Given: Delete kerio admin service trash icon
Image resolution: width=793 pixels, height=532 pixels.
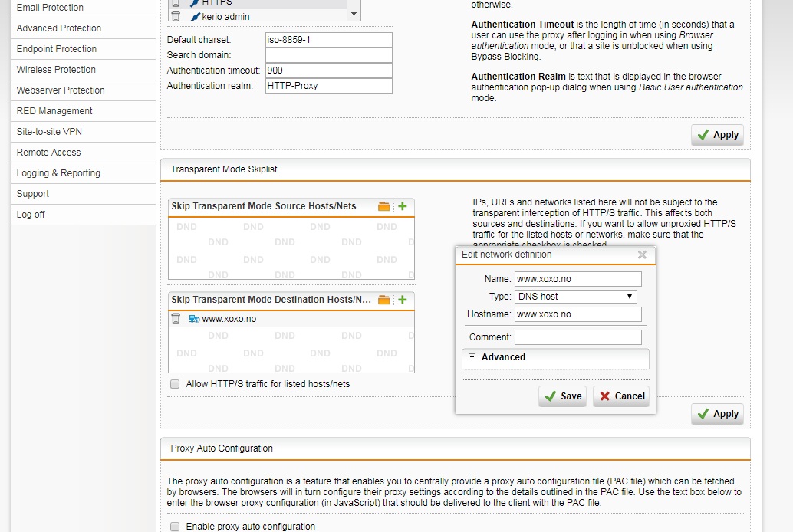Looking at the screenshot, I should pyautogui.click(x=176, y=16).
